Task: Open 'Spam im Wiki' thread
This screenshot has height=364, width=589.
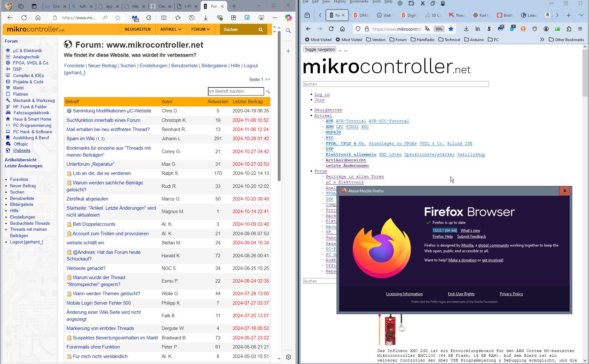Action: [x=81, y=139]
